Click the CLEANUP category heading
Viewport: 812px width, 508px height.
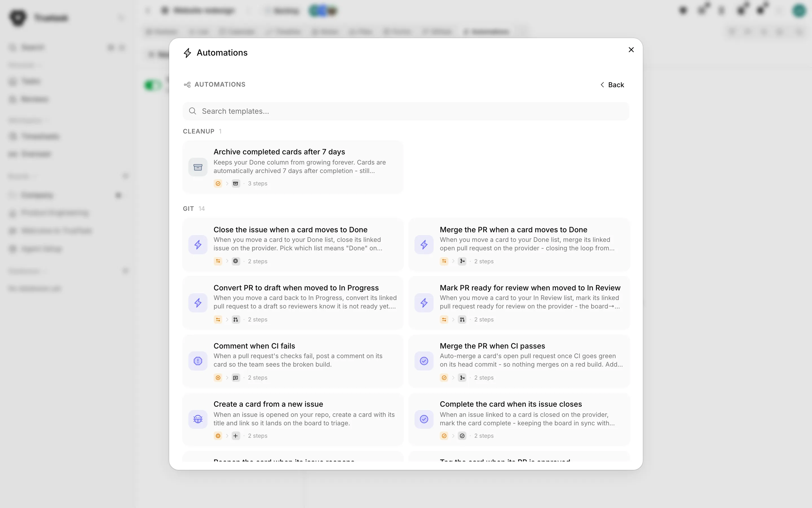tap(199, 131)
